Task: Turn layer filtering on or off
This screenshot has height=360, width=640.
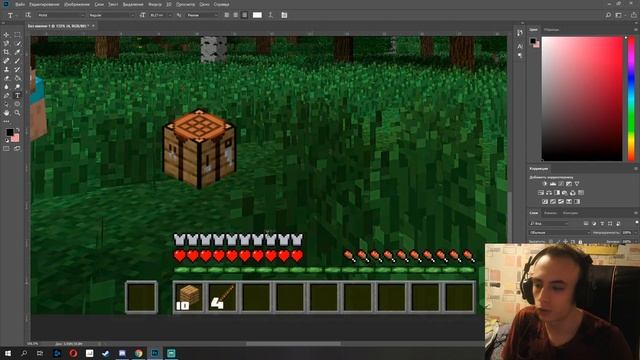Action: [x=636, y=222]
